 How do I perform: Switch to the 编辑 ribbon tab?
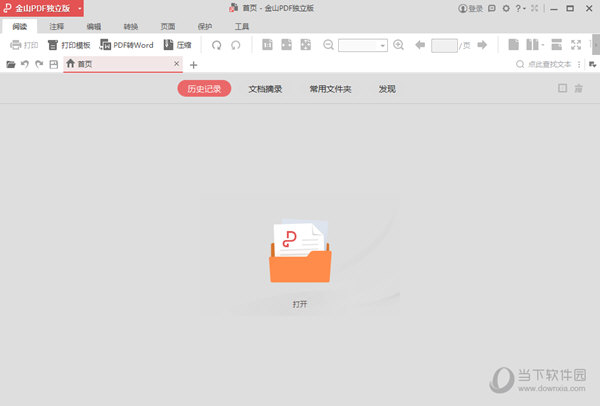(x=94, y=26)
